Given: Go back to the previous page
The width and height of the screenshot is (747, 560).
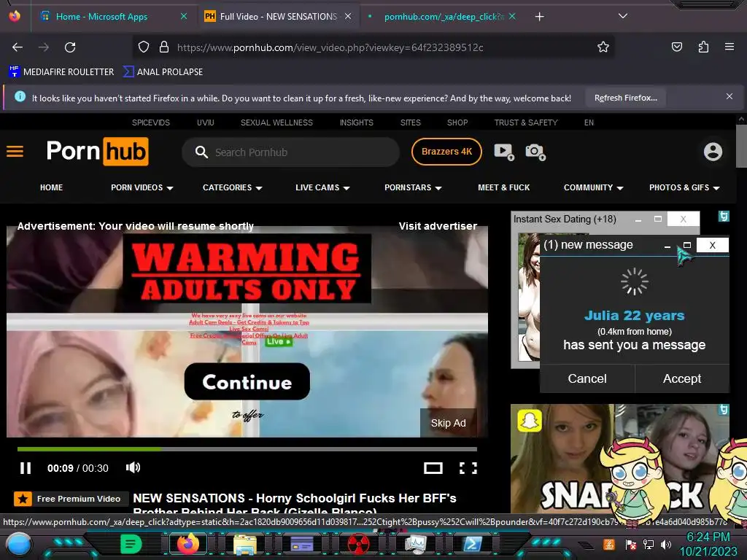Looking at the screenshot, I should pos(18,47).
